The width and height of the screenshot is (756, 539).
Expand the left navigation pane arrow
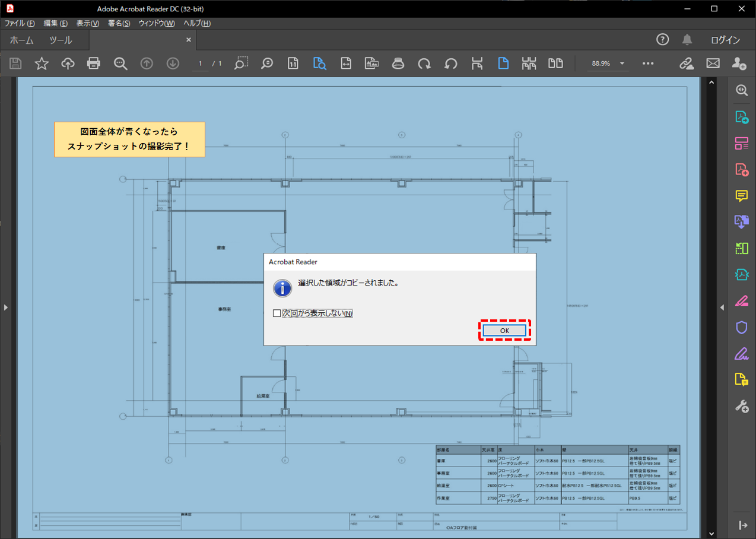(x=5, y=307)
